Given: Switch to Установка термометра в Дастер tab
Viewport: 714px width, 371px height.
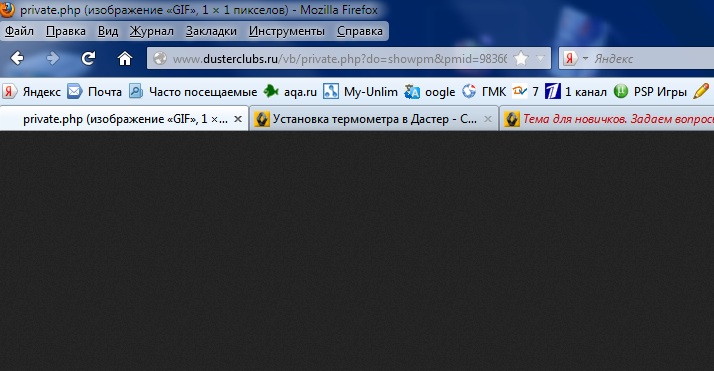Looking at the screenshot, I should pos(373,119).
